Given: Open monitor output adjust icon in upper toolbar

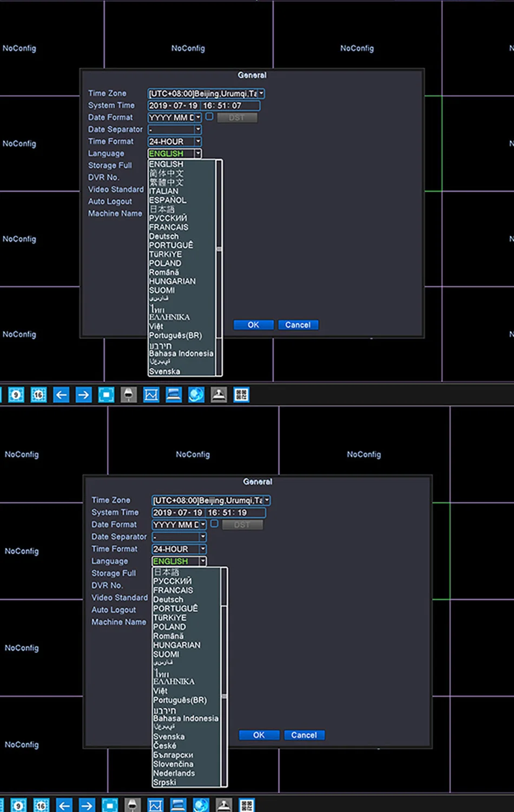Looking at the screenshot, I should coord(174,395).
